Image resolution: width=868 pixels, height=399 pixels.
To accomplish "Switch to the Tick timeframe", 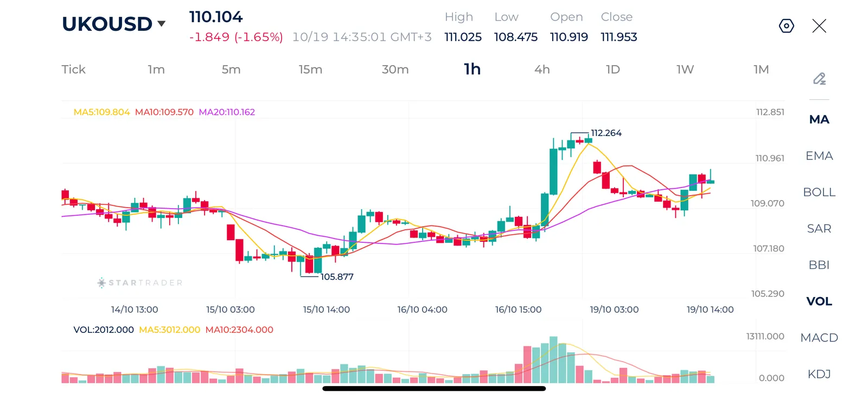I will [73, 69].
